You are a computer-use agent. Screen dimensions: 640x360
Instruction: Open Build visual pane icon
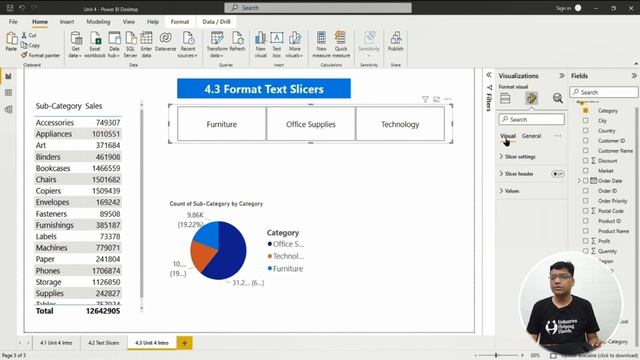pyautogui.click(x=505, y=98)
